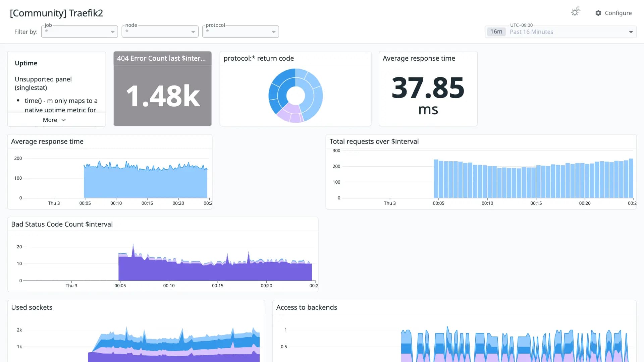
Task: Expand the Uptime panel with More
Action: pos(54,120)
